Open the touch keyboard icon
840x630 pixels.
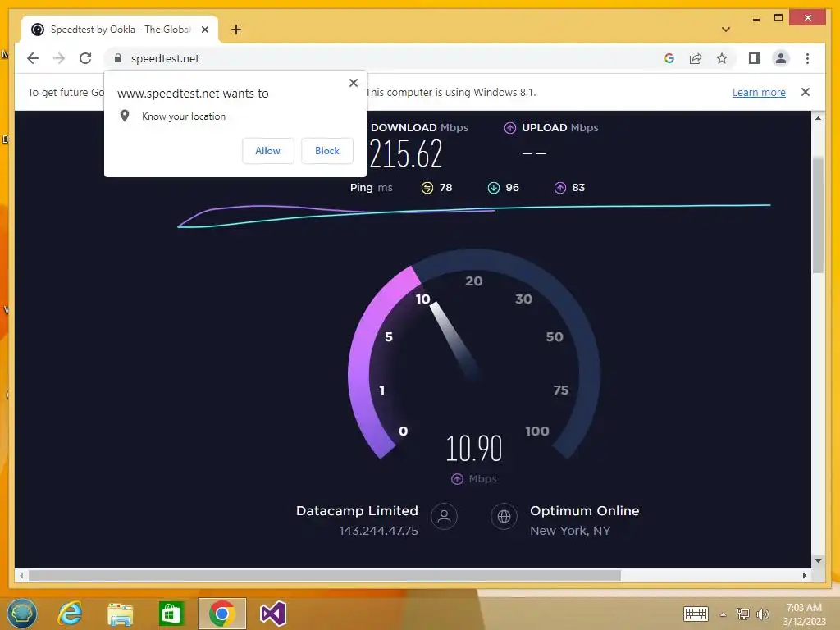pos(696,614)
